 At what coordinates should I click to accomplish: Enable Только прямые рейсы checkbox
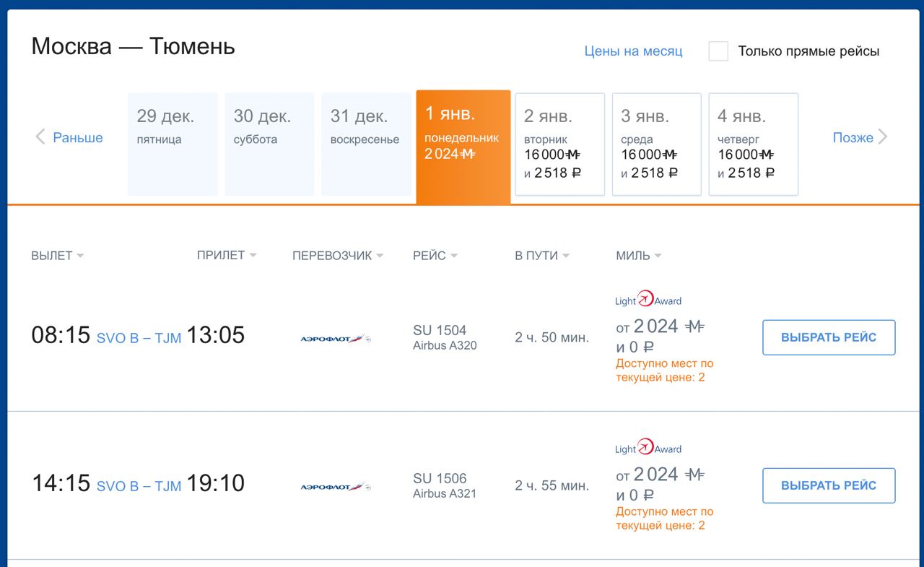click(x=718, y=51)
